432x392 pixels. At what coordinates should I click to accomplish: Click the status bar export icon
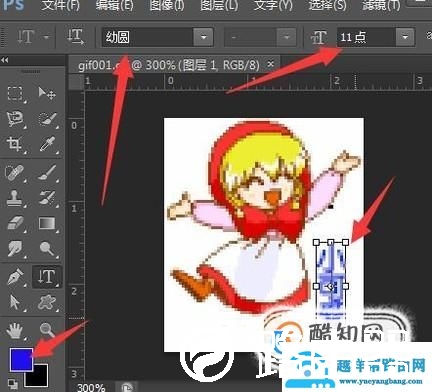click(x=126, y=387)
